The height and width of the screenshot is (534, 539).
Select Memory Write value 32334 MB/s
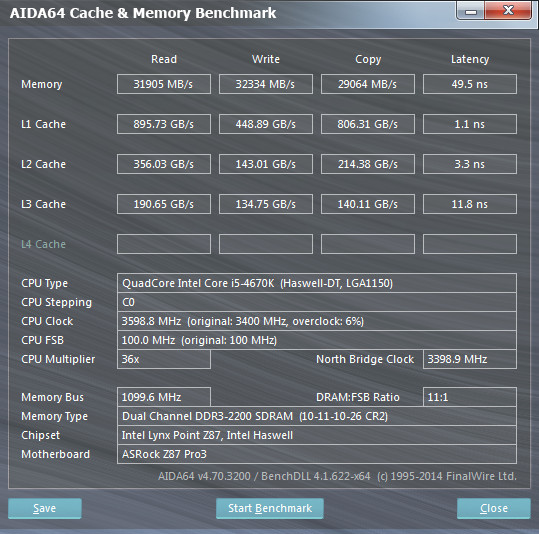266,84
